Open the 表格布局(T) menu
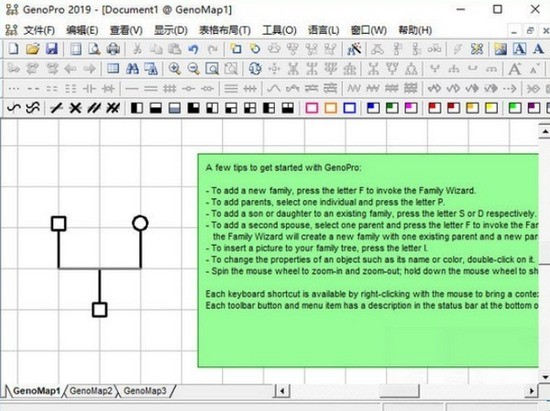This screenshot has width=550, height=411. 225,30
